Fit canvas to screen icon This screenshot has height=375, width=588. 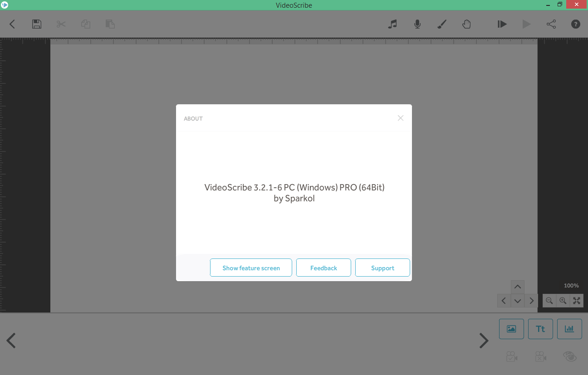point(577,301)
